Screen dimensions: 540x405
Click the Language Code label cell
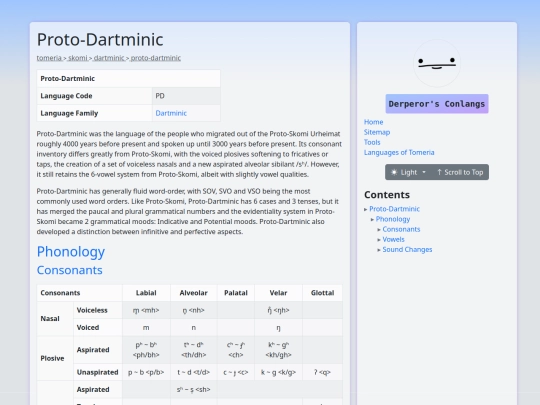(94, 96)
